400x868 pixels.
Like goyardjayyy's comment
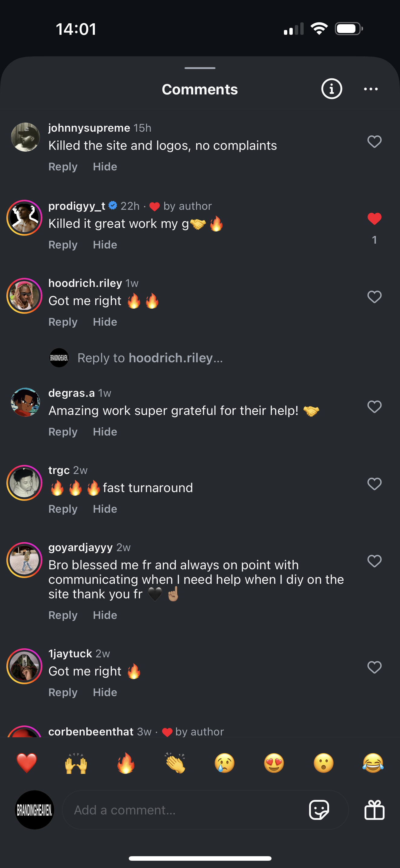(374, 561)
